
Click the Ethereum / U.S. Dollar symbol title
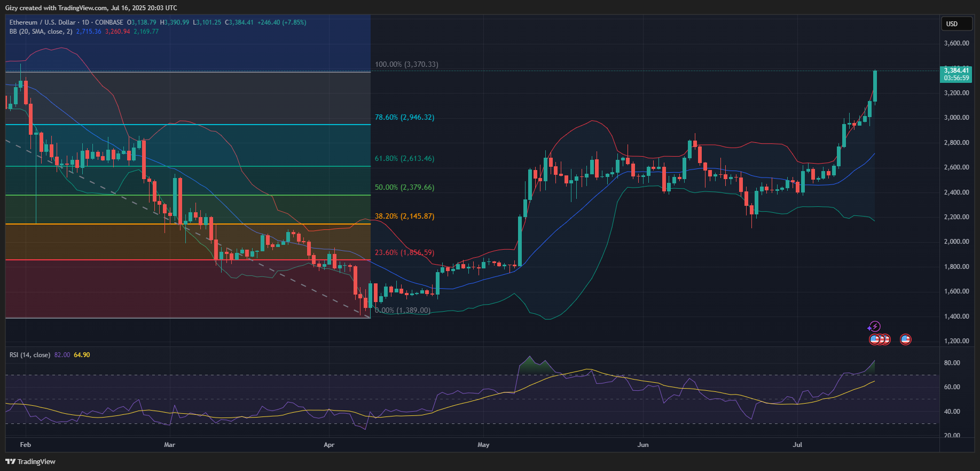click(x=43, y=22)
